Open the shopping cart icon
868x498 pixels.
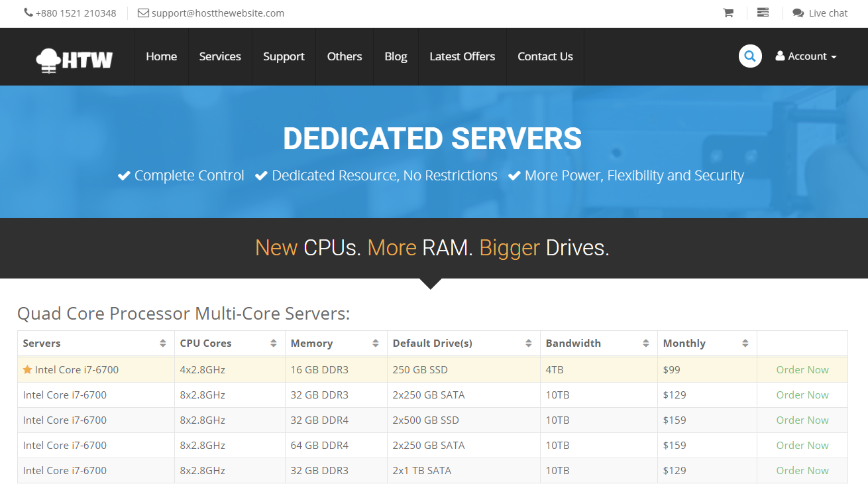click(x=728, y=13)
